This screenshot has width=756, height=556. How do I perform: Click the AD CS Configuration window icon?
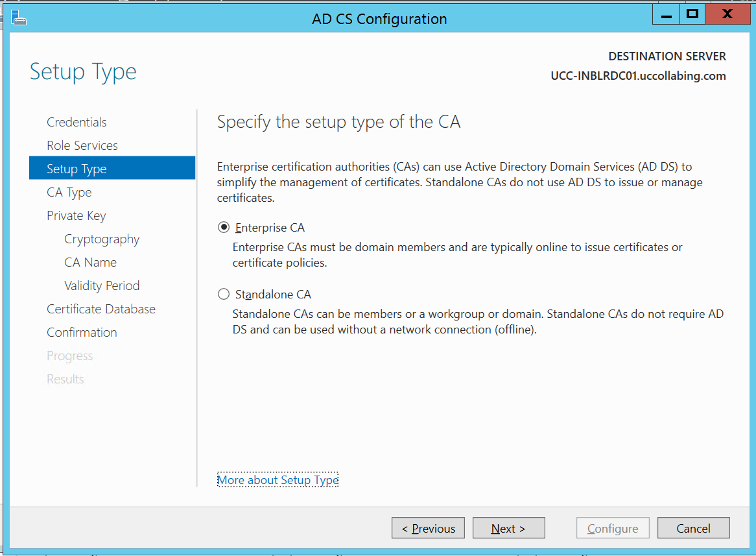coord(18,18)
